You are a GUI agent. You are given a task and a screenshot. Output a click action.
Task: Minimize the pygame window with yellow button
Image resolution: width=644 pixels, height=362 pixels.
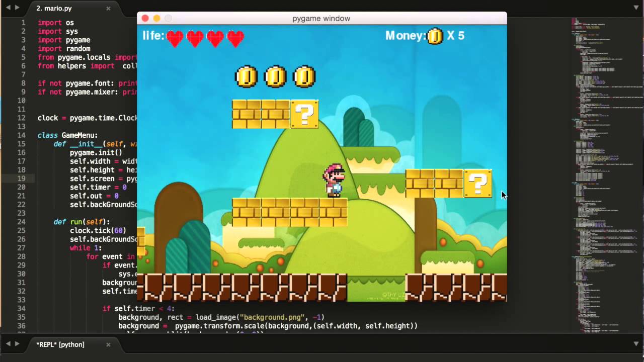point(156,18)
